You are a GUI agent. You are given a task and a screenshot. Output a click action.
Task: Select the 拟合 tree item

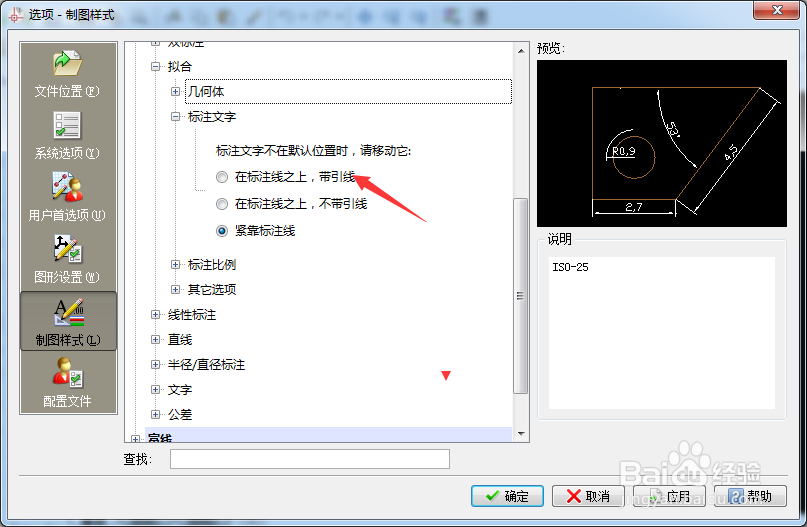[180, 66]
